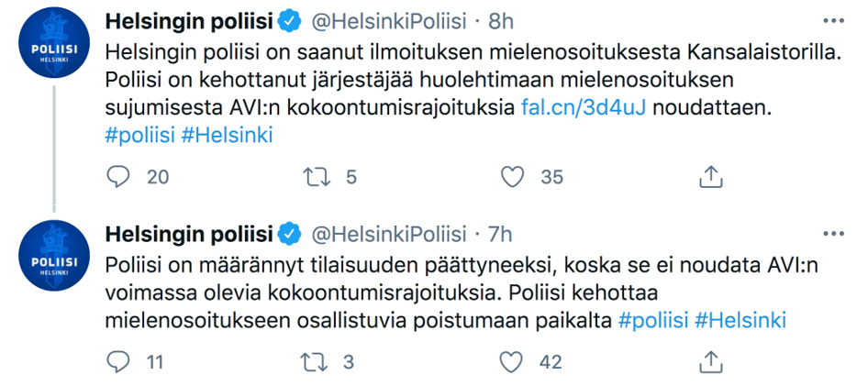
Task: Retweet the second tweet with 3 retweets
Action: pos(315,362)
